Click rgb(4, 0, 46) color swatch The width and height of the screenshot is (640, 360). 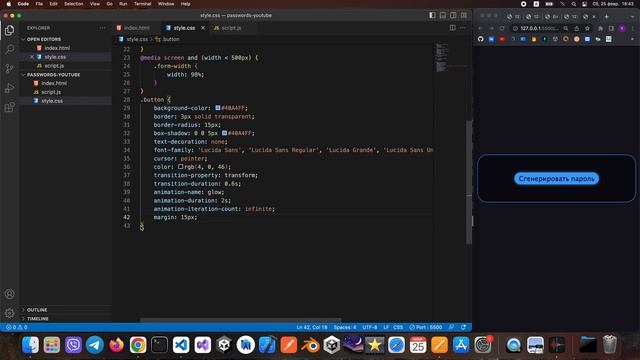pyautogui.click(x=180, y=167)
